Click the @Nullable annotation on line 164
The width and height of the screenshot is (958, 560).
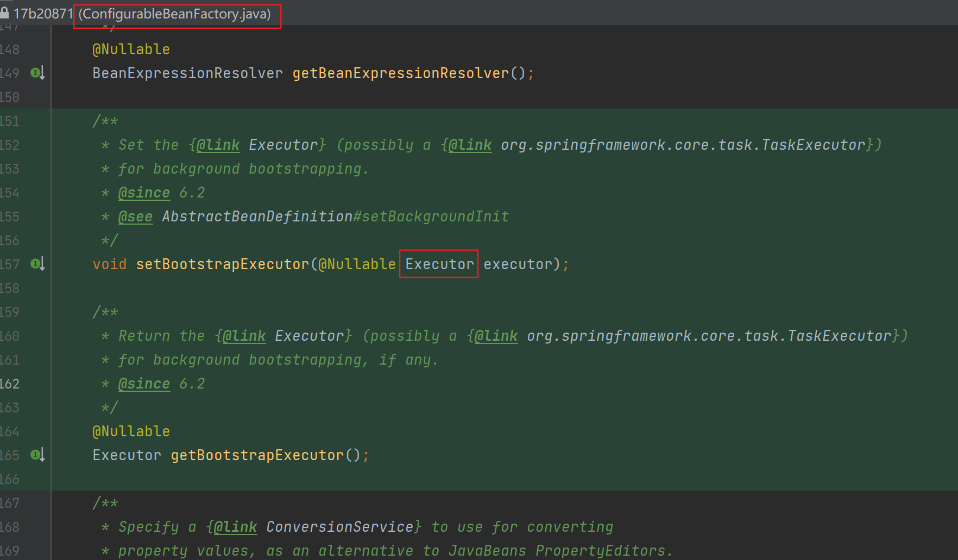pos(131,431)
